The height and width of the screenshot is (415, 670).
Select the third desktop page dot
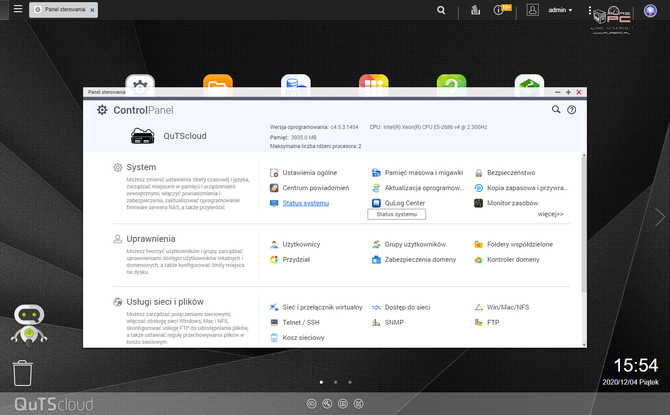point(350,382)
